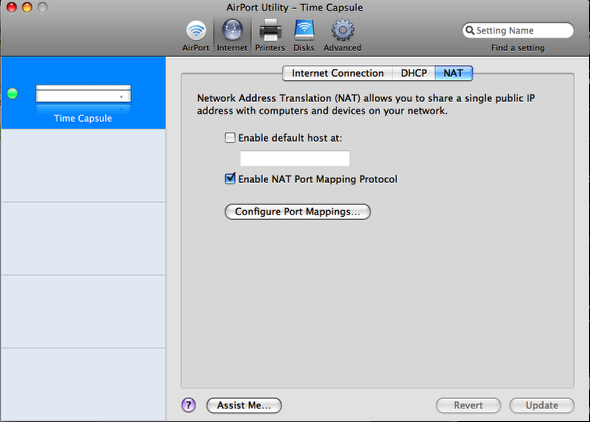Click the Update button
The image size is (590, 422).
click(542, 405)
